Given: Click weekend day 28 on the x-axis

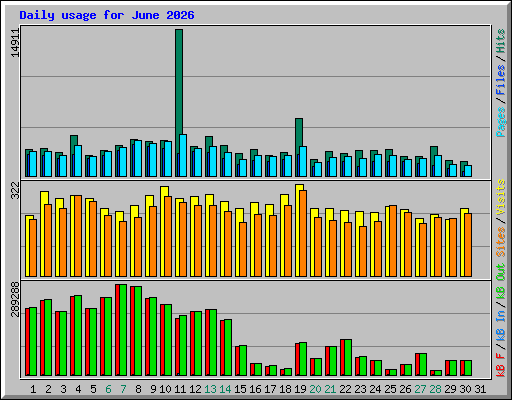Looking at the screenshot, I should [435, 389].
